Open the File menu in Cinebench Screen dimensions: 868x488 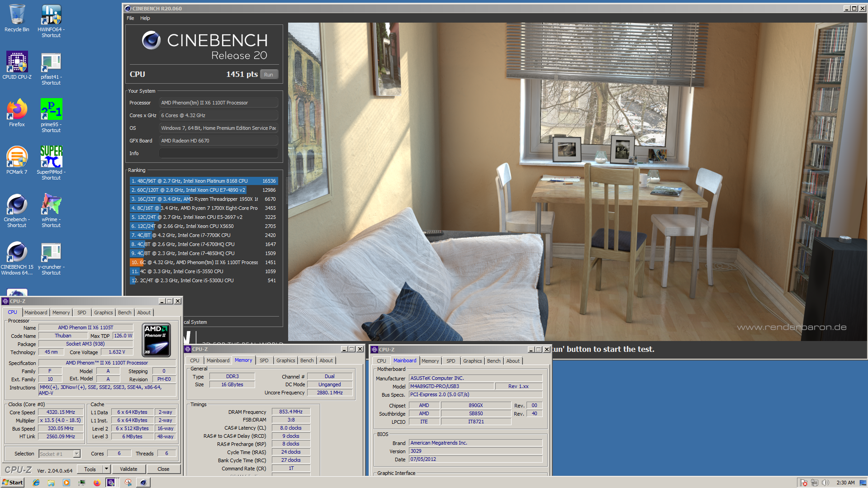pyautogui.click(x=130, y=18)
